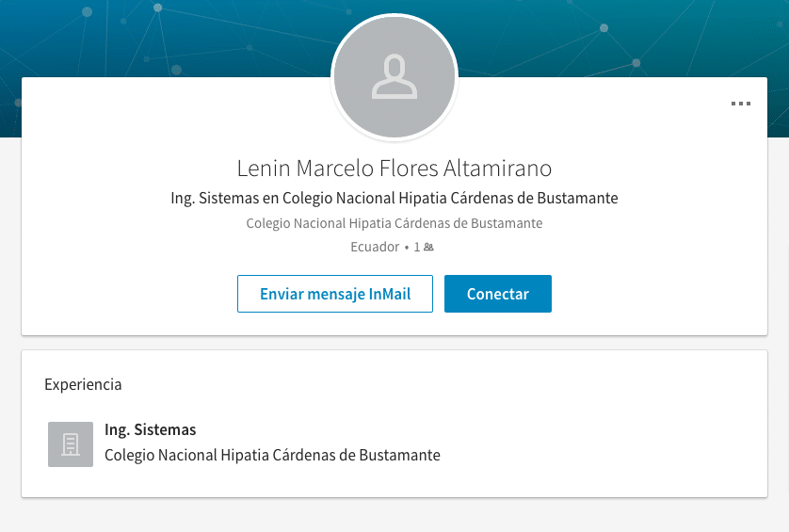Click the Ecuador location text

(x=375, y=248)
